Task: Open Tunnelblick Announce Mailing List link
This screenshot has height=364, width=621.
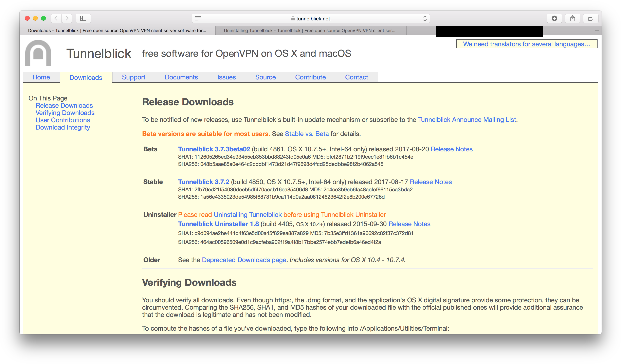Action: (x=467, y=120)
